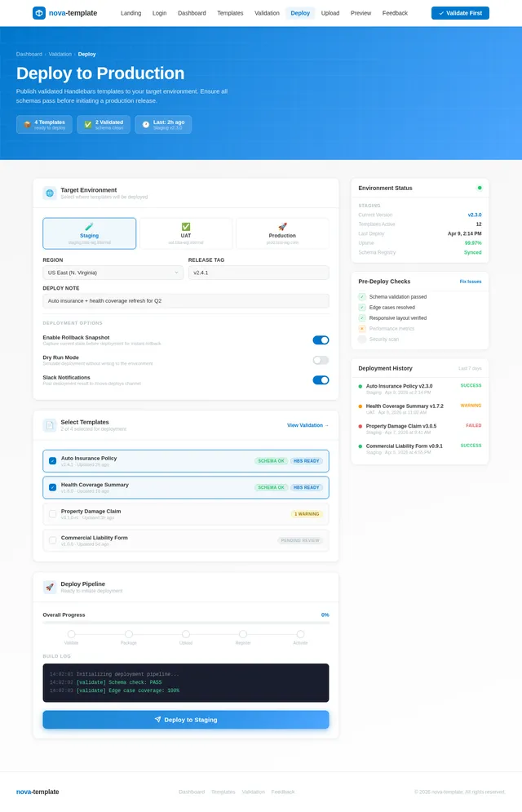Open the Templates nav menu item
Screen dimensions: 522x812
230,13
